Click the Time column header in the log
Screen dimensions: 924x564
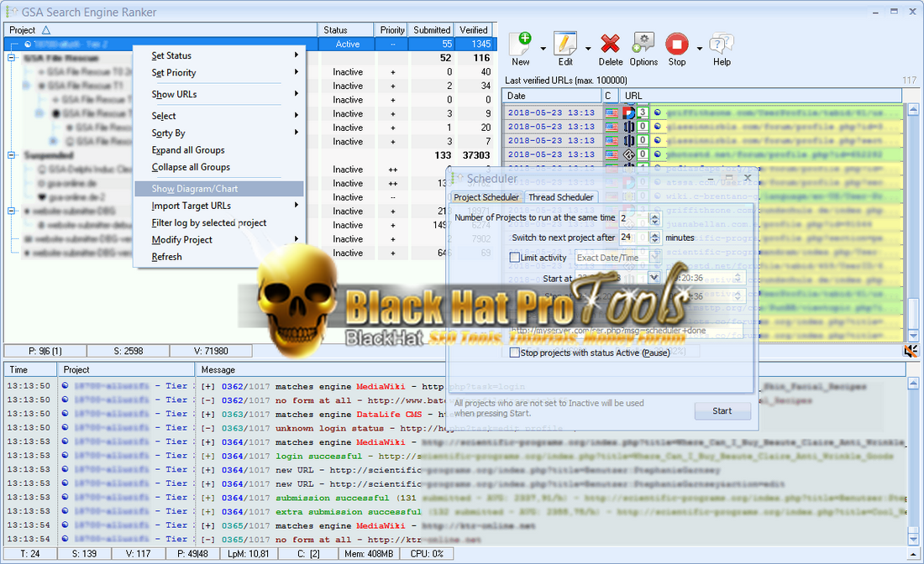coord(30,370)
